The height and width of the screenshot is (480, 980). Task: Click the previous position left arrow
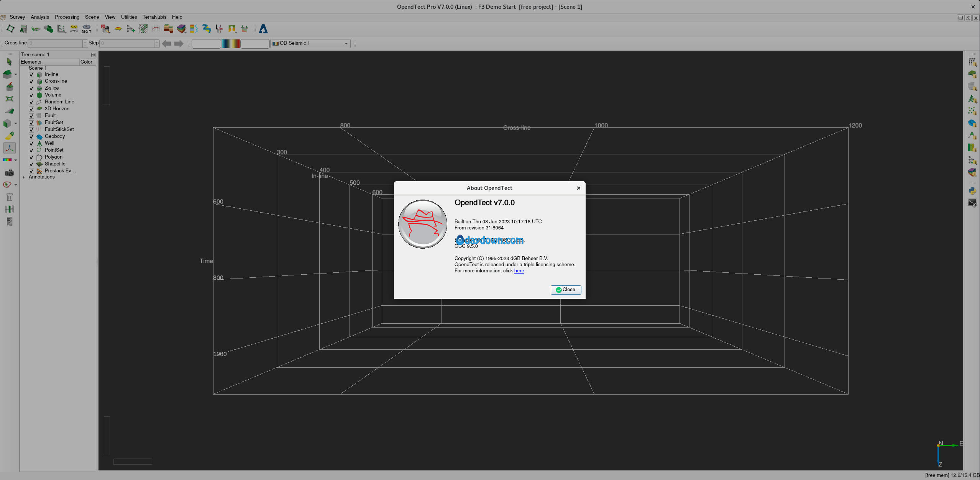coord(166,43)
